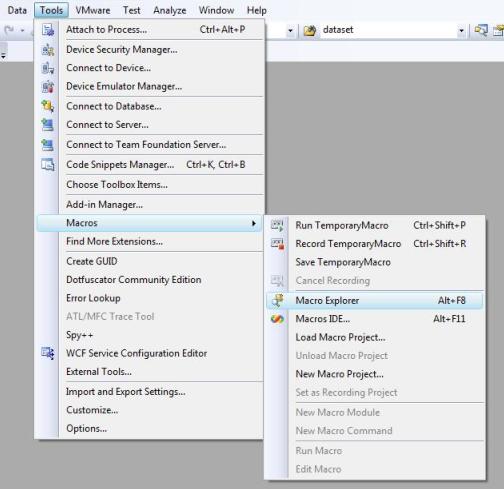
Task: Open the Analyze menu
Action: click(170, 10)
